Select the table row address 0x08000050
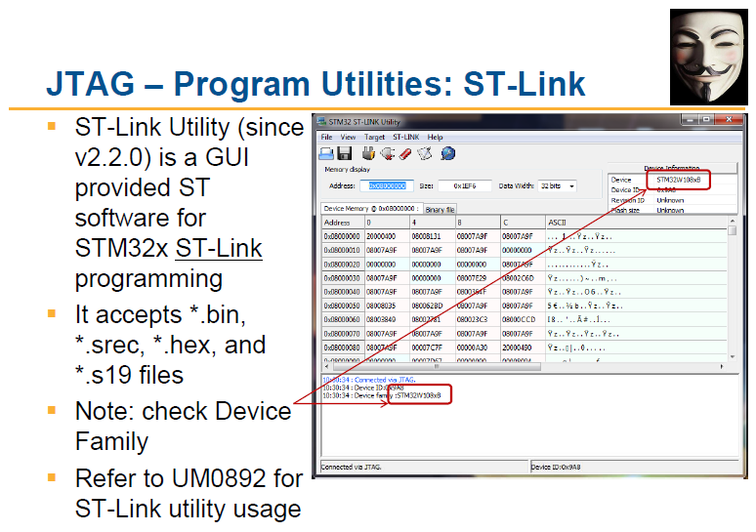 click(342, 306)
